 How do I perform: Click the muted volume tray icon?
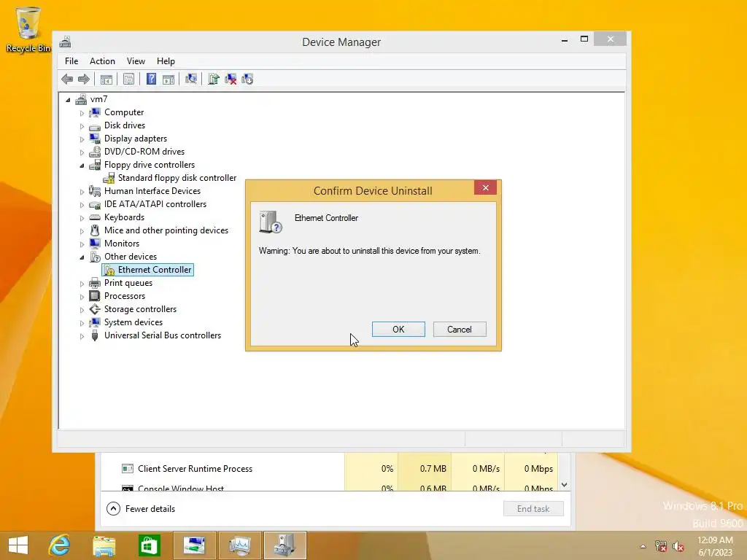pyautogui.click(x=678, y=546)
